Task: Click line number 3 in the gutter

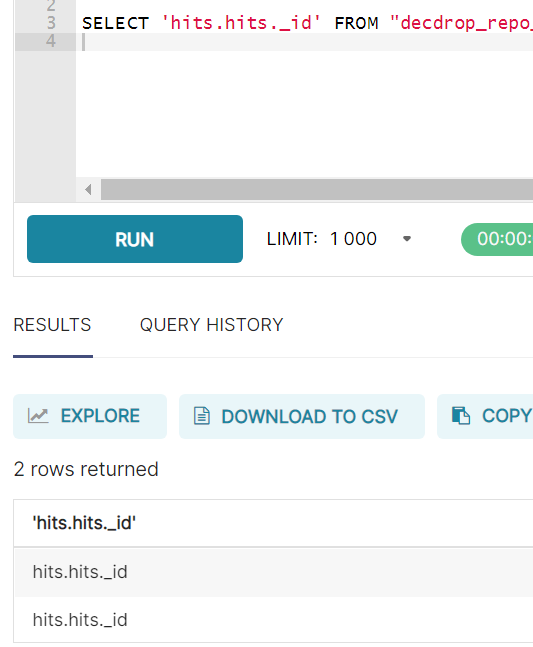Action: 51,23
